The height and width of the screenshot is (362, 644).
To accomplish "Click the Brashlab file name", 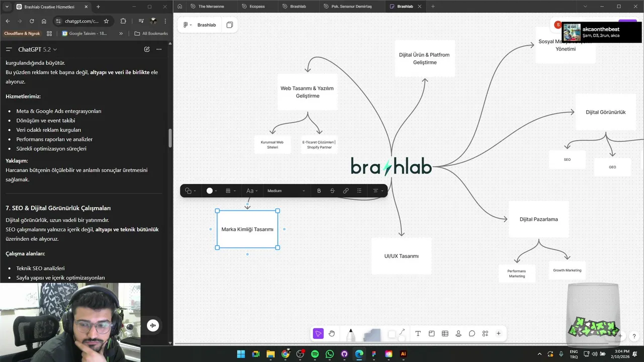I will [x=206, y=25].
